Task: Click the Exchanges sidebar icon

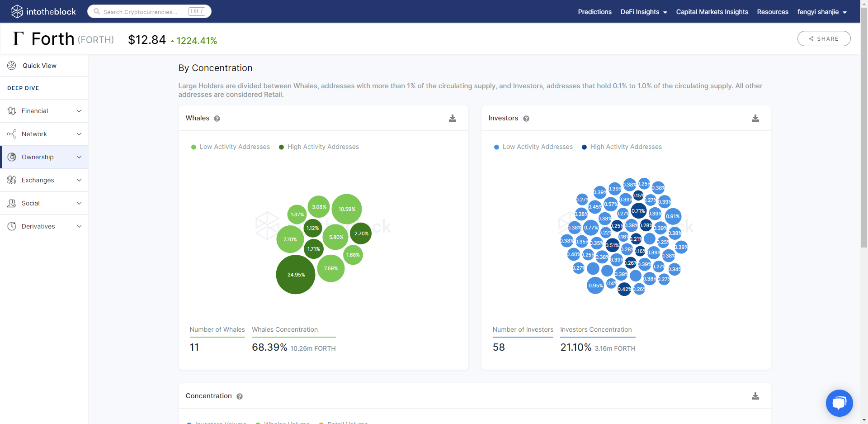Action: 12,180
